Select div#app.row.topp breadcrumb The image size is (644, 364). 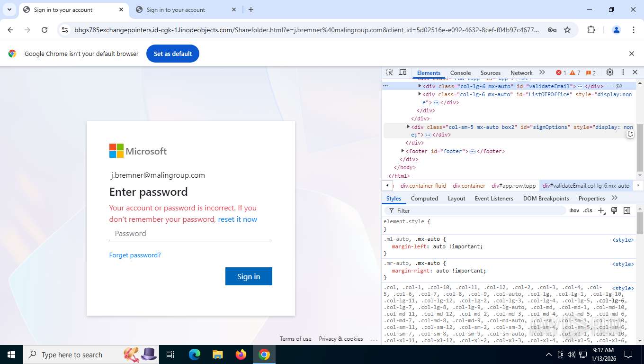pos(514,186)
